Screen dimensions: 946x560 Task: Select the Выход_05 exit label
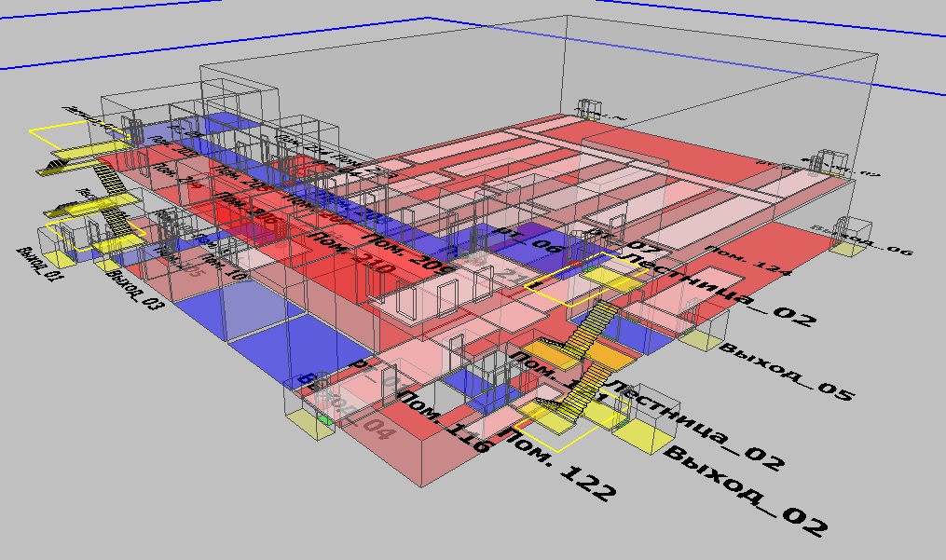(787, 371)
